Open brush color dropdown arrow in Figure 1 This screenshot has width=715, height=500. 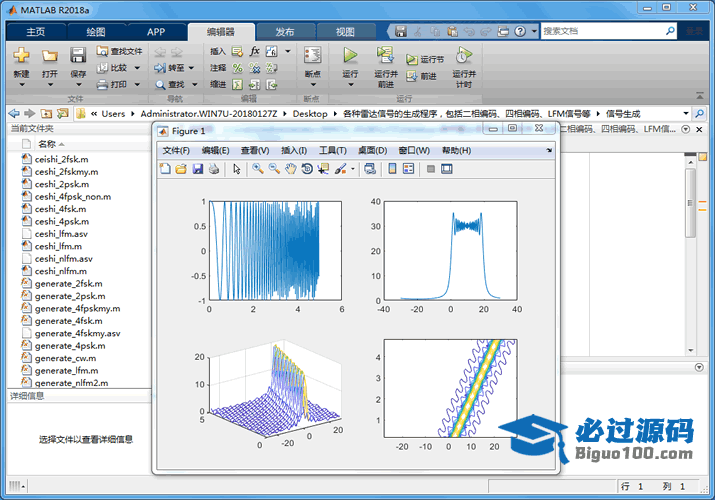pos(352,169)
